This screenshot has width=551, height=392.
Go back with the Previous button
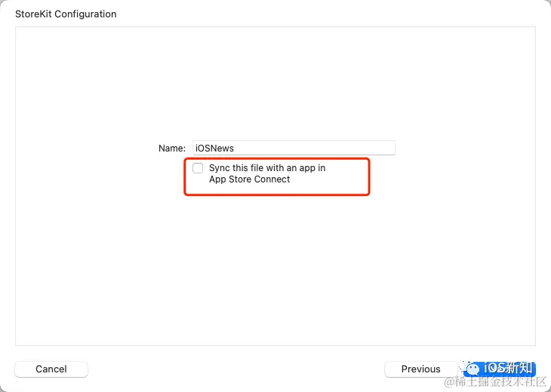[x=420, y=369]
